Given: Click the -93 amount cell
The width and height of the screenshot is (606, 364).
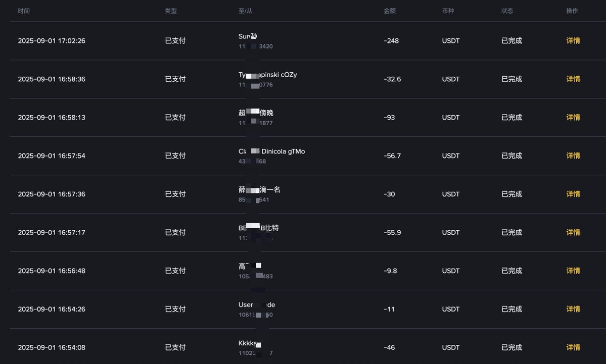Looking at the screenshot, I should (x=389, y=117).
